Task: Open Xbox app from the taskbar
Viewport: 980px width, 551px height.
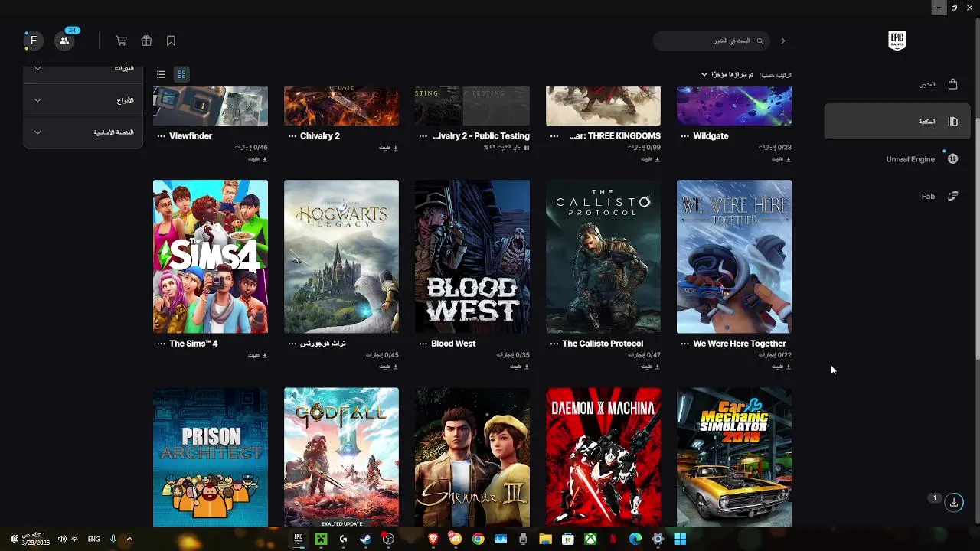Action: click(590, 539)
